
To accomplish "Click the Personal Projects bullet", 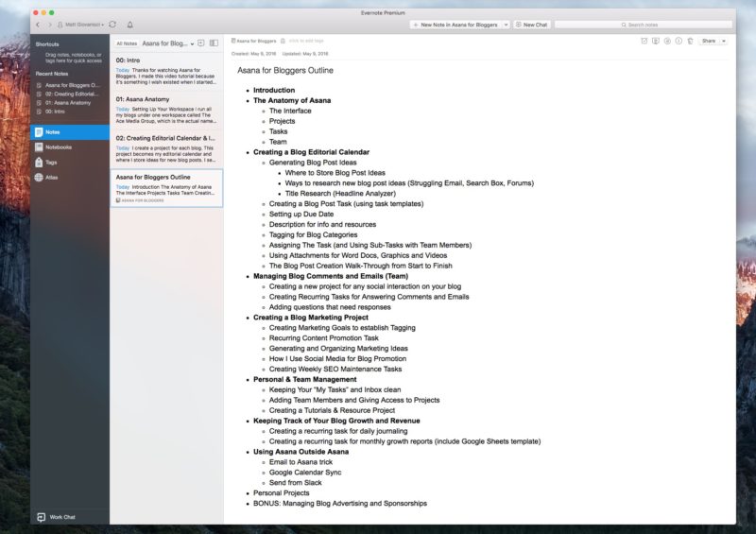I will coord(281,493).
